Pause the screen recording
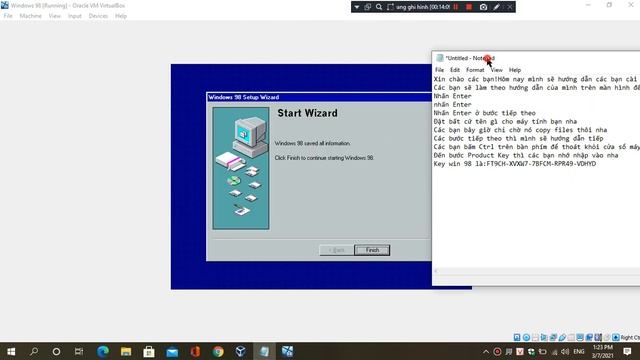Screen dimensions: 640x360 coord(456,7)
